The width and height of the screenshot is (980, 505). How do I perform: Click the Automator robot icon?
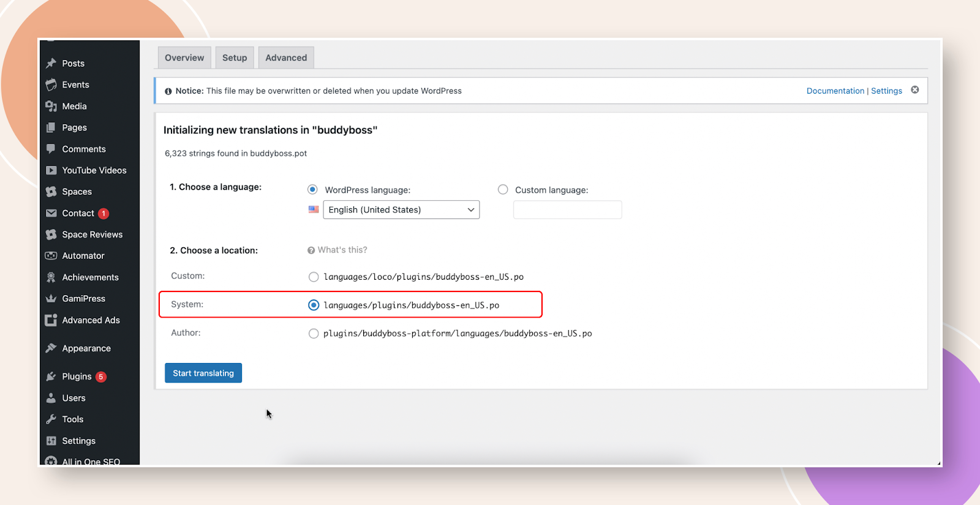[51, 256]
